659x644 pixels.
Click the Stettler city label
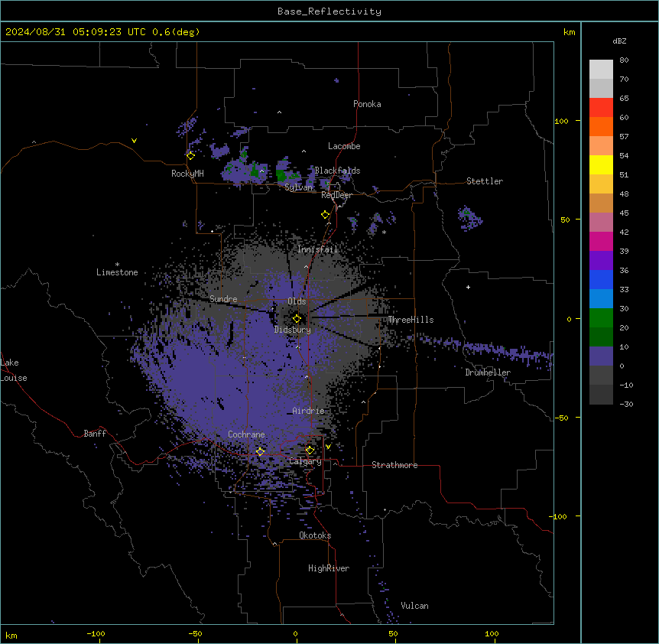pyautogui.click(x=485, y=181)
